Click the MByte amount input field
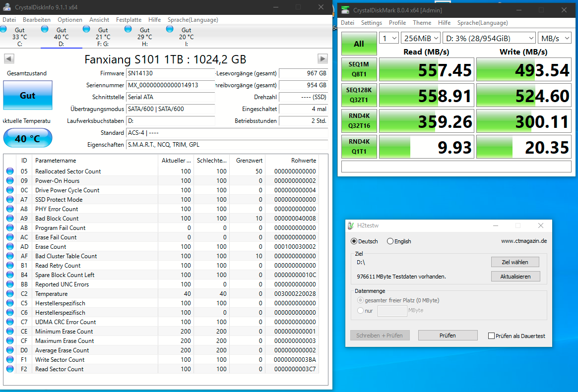 392,311
